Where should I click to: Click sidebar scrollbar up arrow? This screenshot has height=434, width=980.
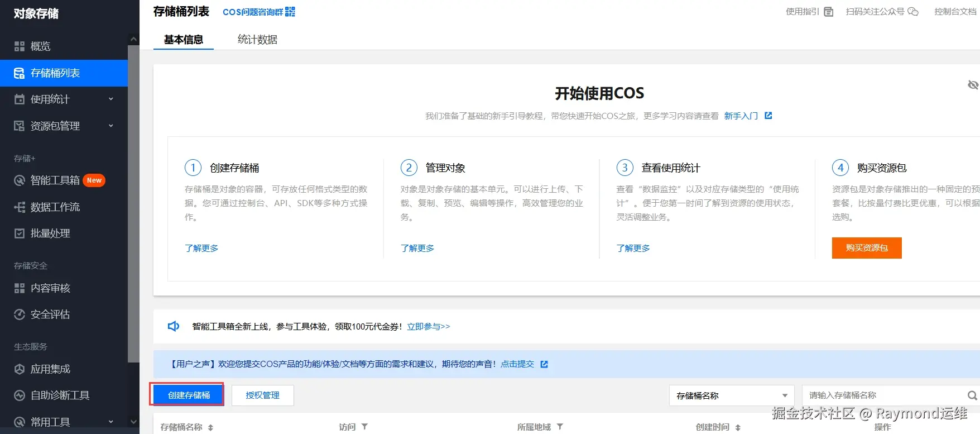[133, 39]
